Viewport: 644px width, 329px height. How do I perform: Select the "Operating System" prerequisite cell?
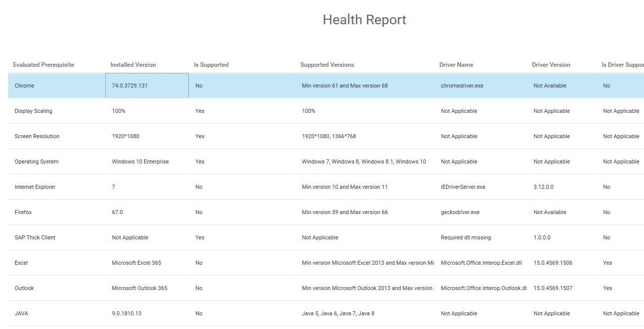[x=36, y=161]
